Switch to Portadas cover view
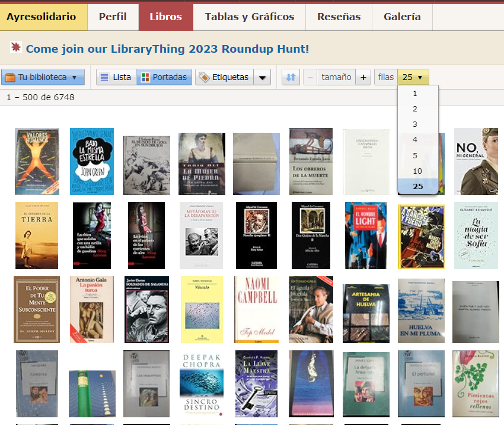504x425 pixels. [164, 77]
